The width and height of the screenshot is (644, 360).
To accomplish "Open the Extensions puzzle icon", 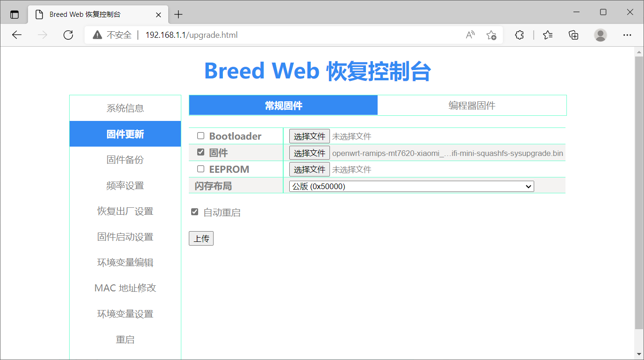I will (519, 35).
